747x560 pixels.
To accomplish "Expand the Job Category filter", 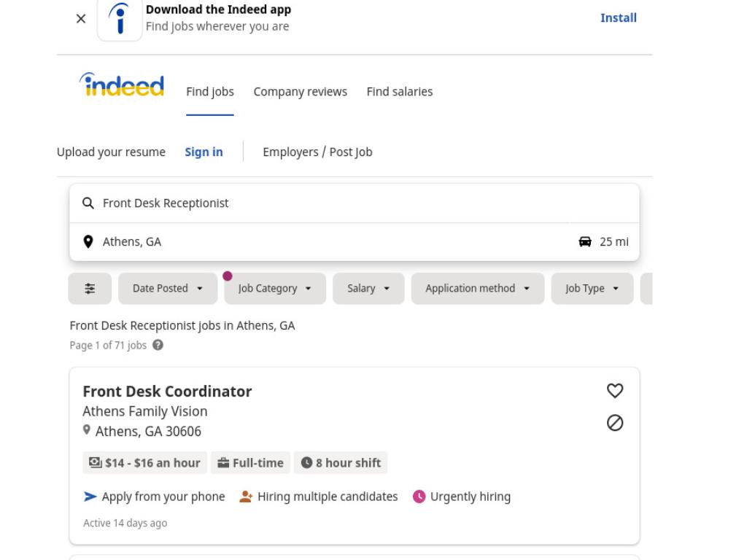I will coord(275,288).
